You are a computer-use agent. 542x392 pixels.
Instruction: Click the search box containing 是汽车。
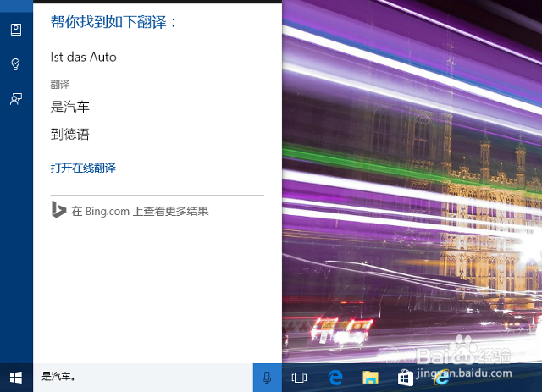[143, 378]
